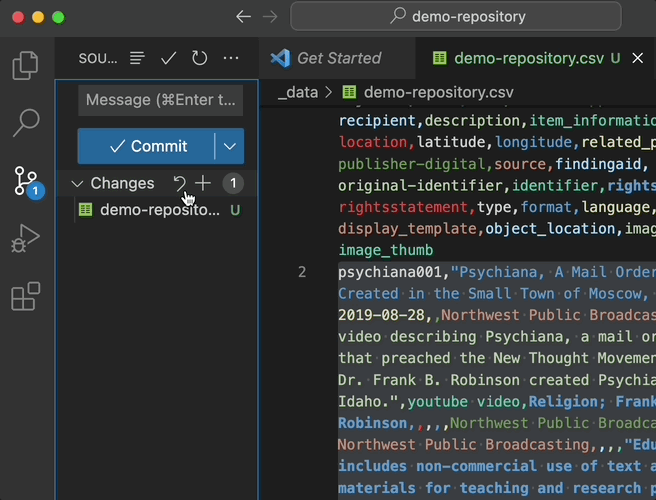Screen dimensions: 656x500
Task: Collapse the Changes section chevron
Action: [77, 184]
